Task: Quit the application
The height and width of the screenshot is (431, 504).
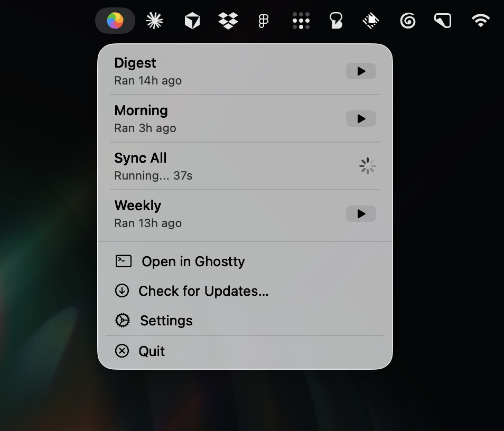Action: (x=151, y=351)
